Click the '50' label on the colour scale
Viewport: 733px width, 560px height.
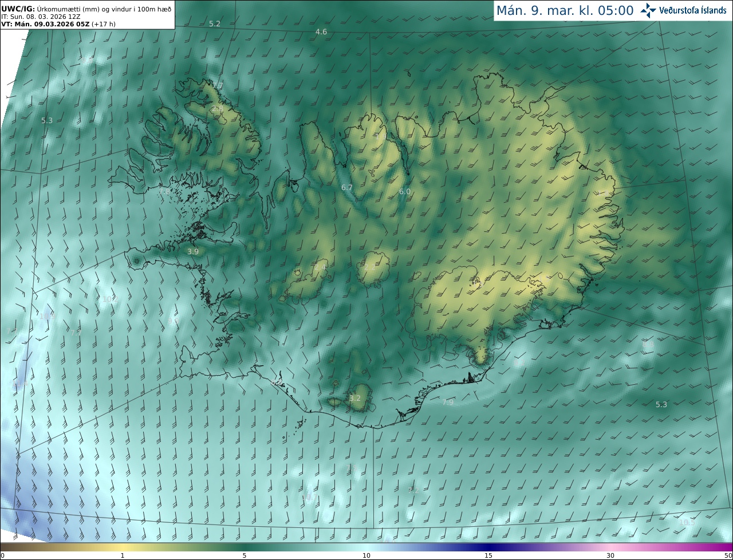point(728,555)
